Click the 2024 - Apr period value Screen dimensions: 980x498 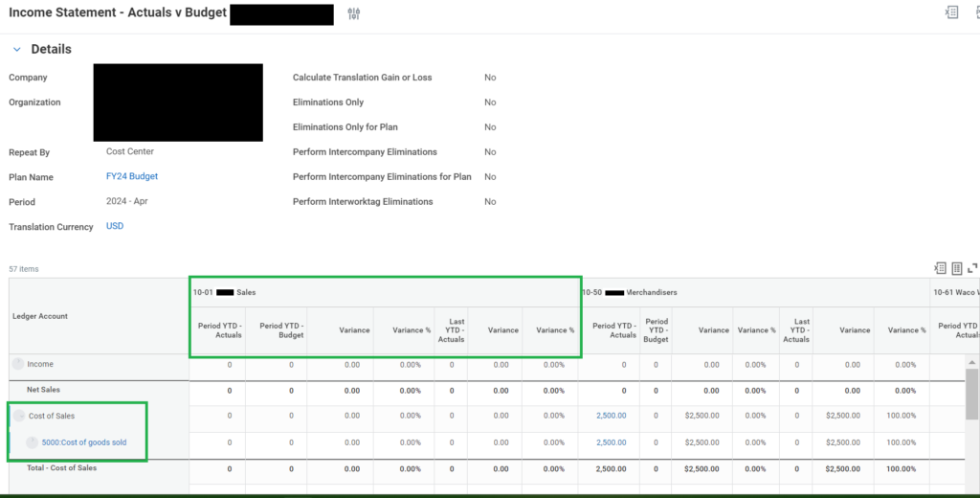(127, 201)
